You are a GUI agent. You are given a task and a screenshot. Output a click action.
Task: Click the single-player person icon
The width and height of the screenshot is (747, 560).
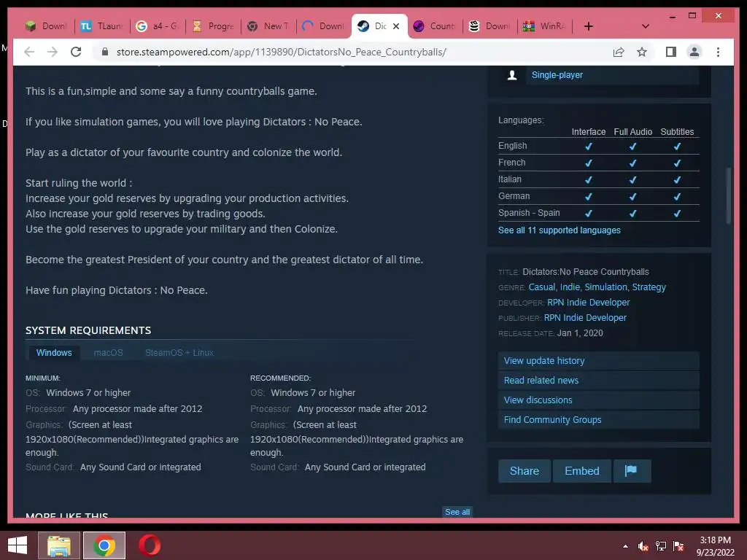point(512,75)
